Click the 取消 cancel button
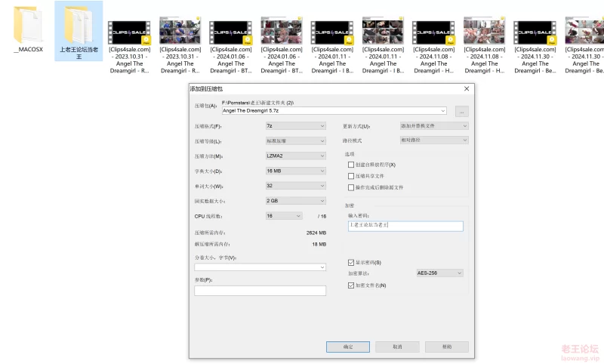The height and width of the screenshot is (364, 604). click(x=397, y=347)
